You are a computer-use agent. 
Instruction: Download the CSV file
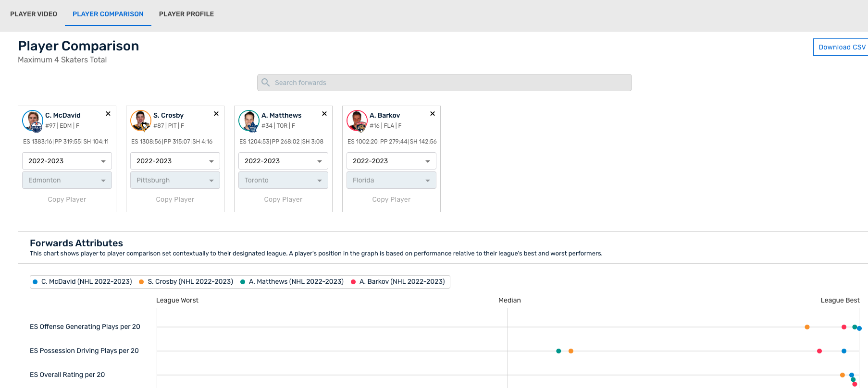(841, 47)
